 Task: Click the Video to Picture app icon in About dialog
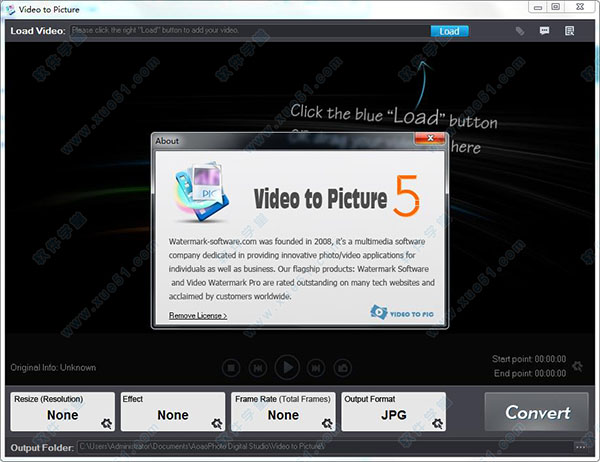pyautogui.click(x=202, y=191)
